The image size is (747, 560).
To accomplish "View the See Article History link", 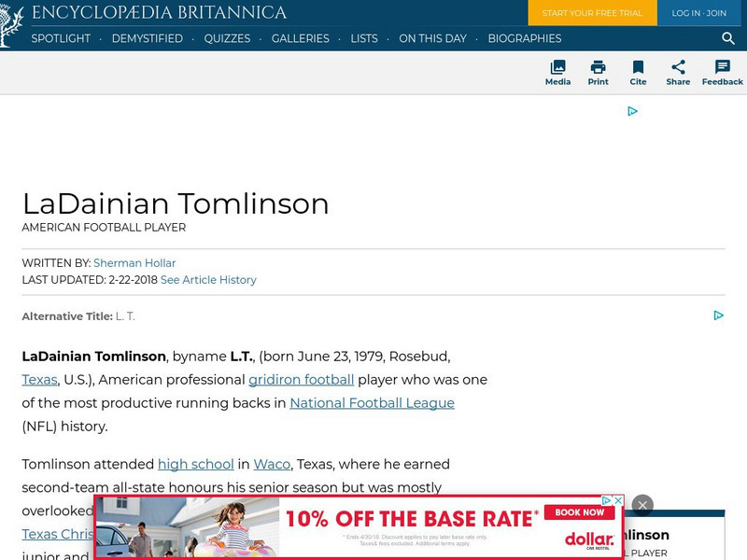I will click(x=209, y=280).
